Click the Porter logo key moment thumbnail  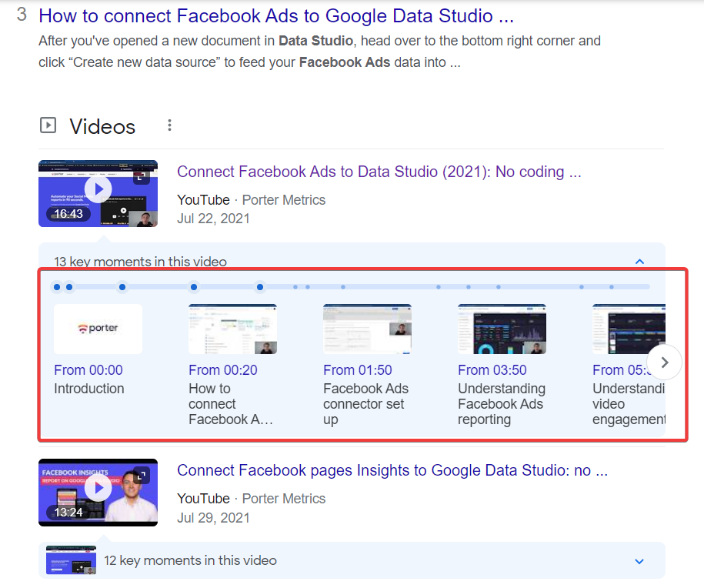(98, 329)
